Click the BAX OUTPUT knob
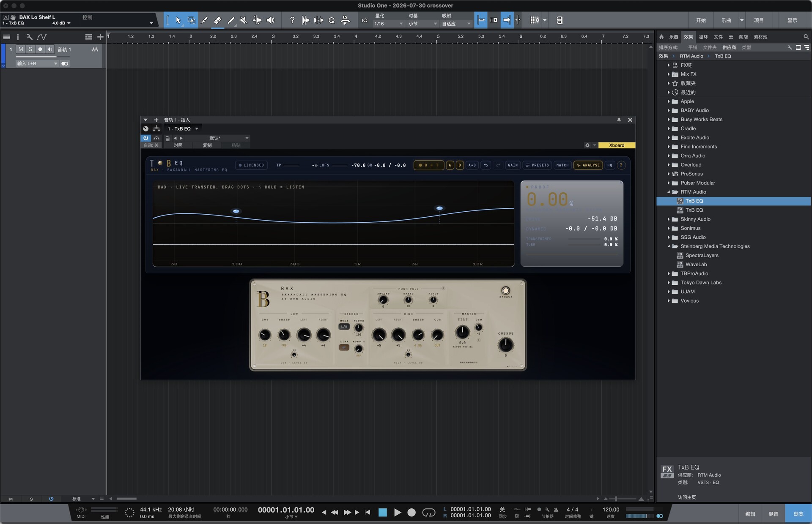The height and width of the screenshot is (524, 812). pos(505,345)
